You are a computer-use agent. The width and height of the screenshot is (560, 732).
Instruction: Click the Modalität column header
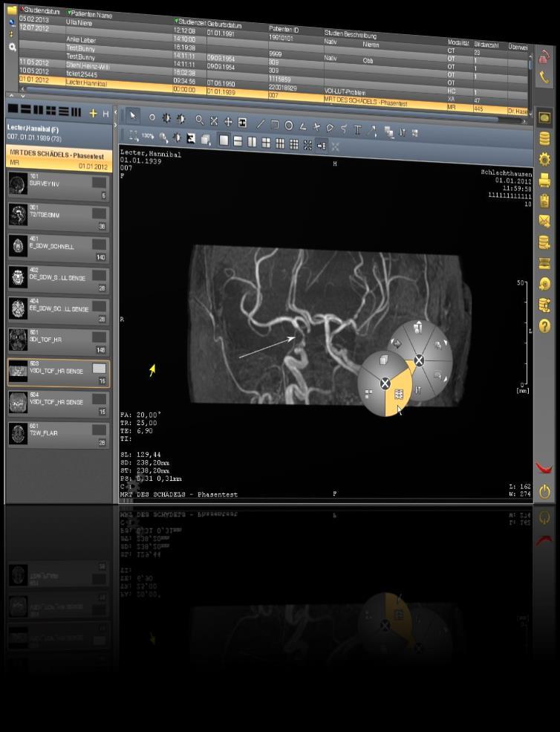(x=458, y=42)
